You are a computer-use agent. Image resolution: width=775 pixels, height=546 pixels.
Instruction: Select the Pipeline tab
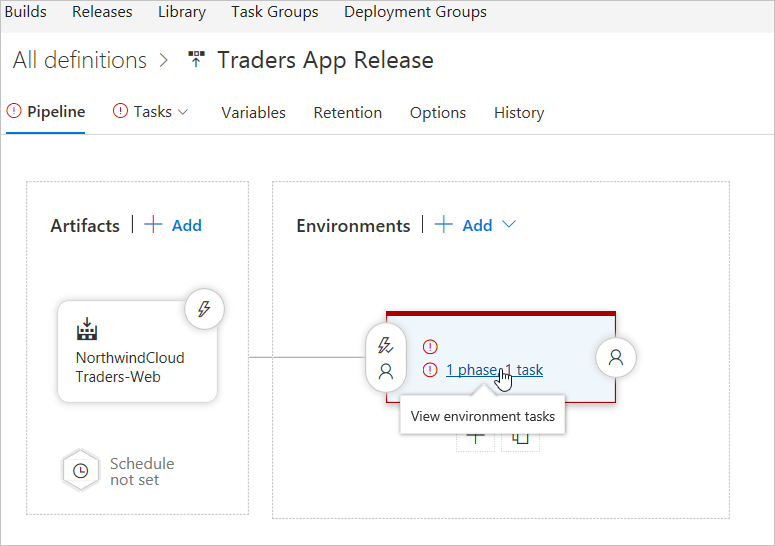coord(45,112)
